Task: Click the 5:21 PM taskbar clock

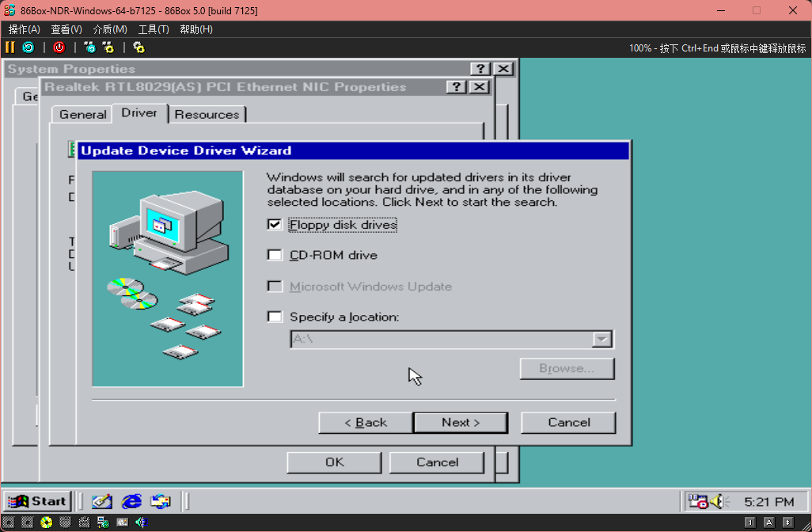Action: tap(768, 501)
